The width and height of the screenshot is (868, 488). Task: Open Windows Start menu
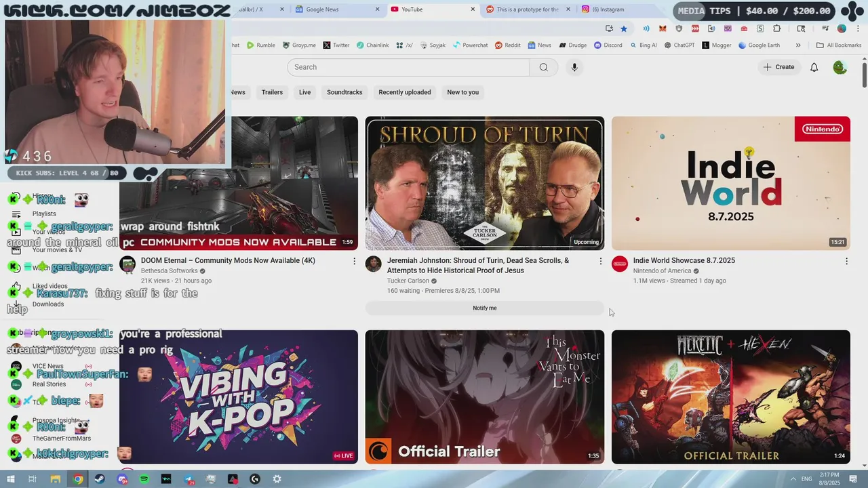tap(11, 479)
